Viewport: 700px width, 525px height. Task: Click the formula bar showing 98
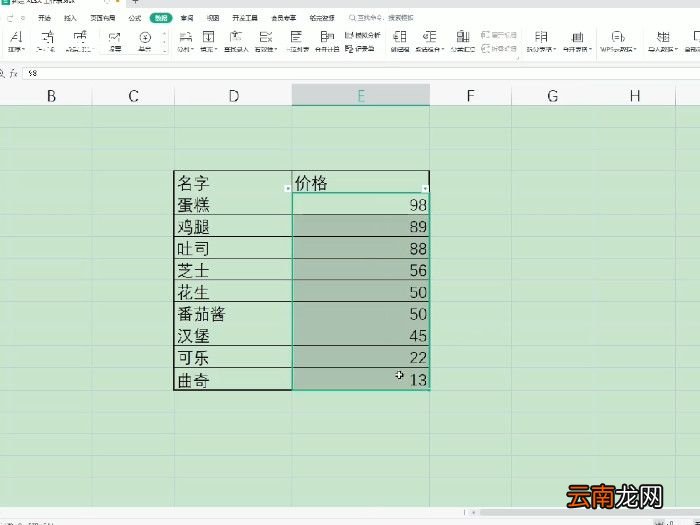click(x=361, y=73)
